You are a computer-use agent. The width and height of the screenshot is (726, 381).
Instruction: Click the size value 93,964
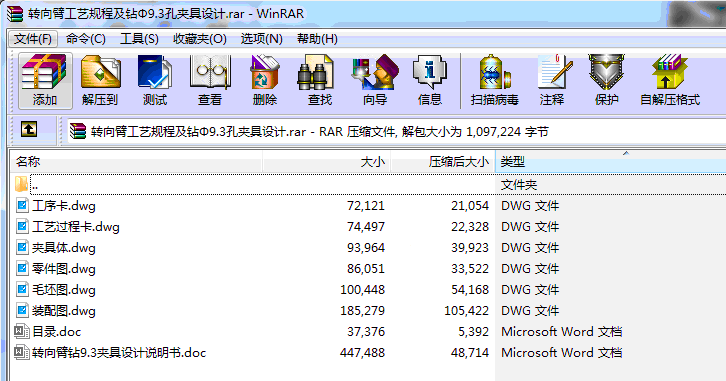pos(366,248)
